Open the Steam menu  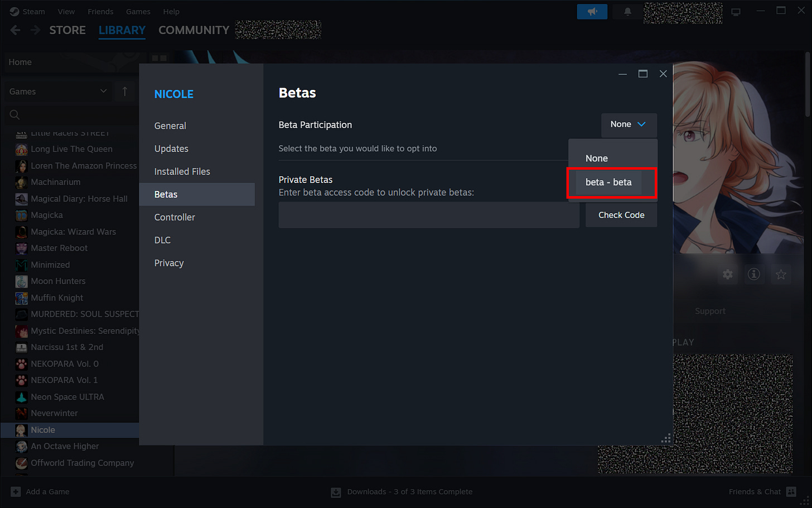(33, 12)
